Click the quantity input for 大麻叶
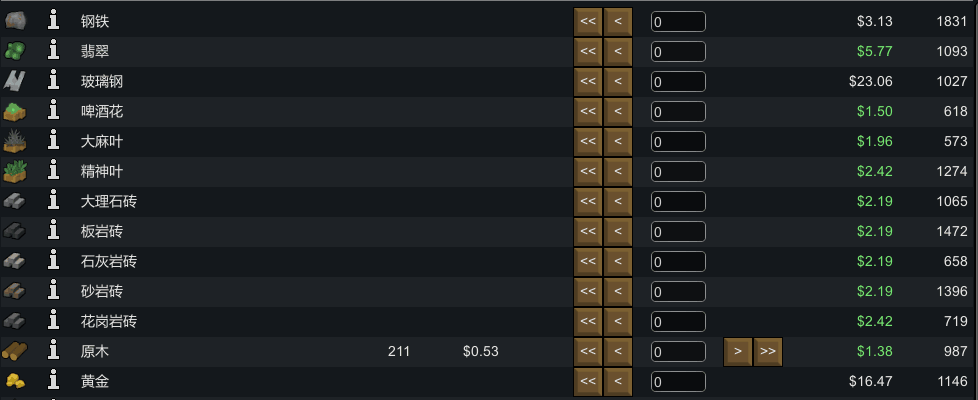Viewport: 978px width, 400px height. (x=678, y=141)
